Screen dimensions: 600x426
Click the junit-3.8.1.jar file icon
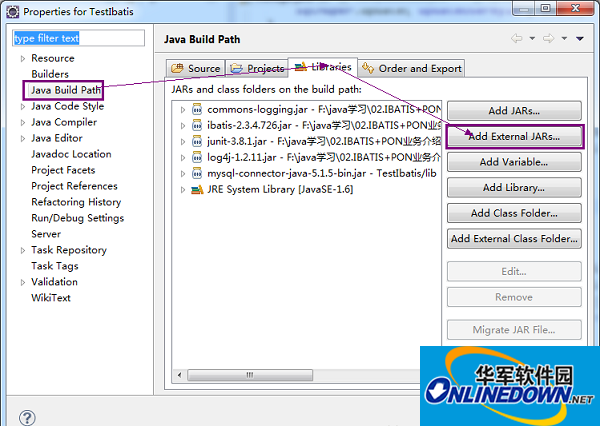point(197,141)
